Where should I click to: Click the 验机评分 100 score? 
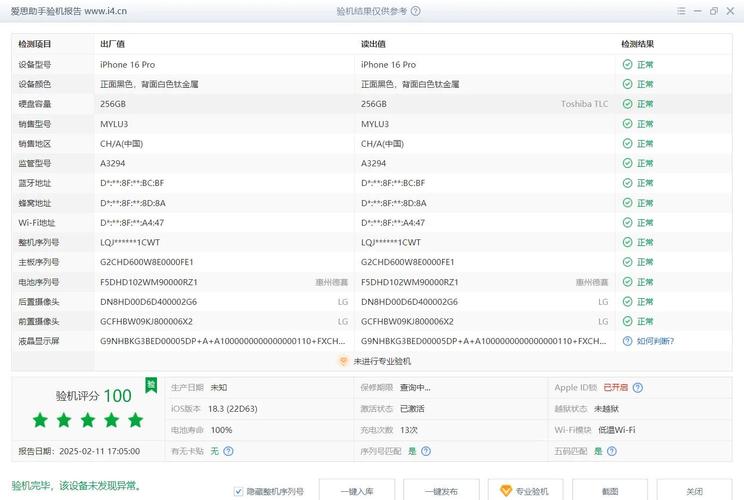click(93, 396)
